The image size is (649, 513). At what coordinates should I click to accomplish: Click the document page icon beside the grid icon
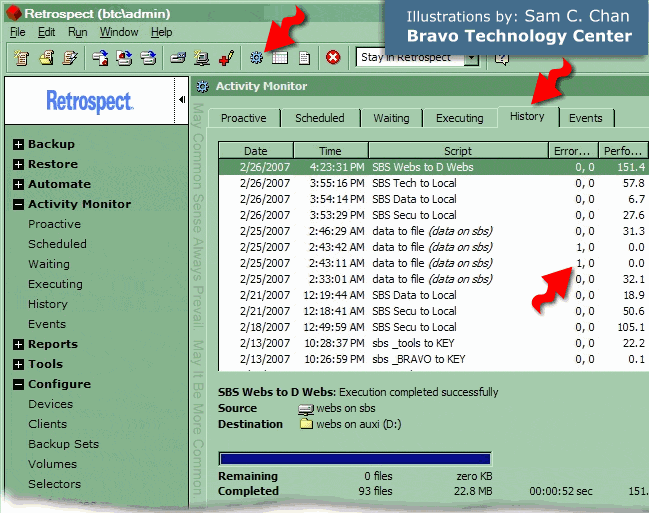[x=303, y=58]
